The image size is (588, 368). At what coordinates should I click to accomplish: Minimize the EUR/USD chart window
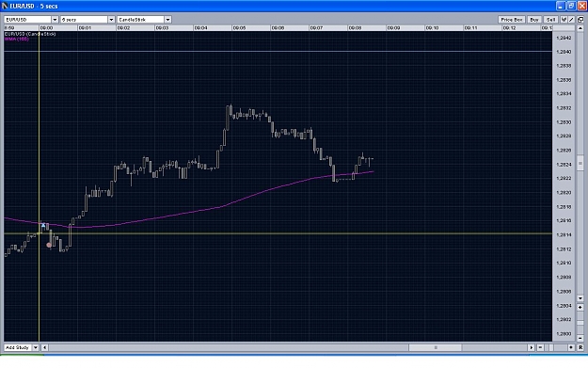pyautogui.click(x=561, y=6)
